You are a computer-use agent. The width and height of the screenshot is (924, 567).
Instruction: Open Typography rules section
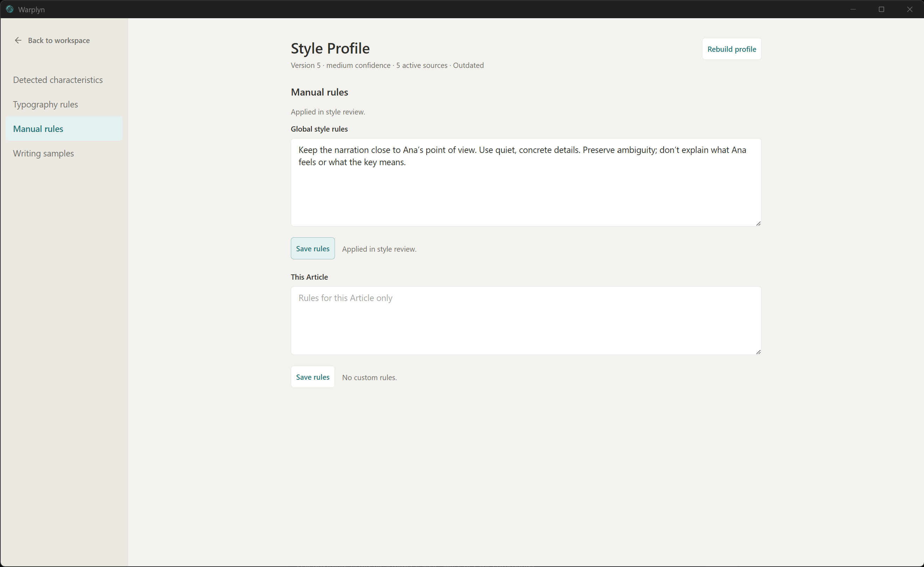[64, 104]
